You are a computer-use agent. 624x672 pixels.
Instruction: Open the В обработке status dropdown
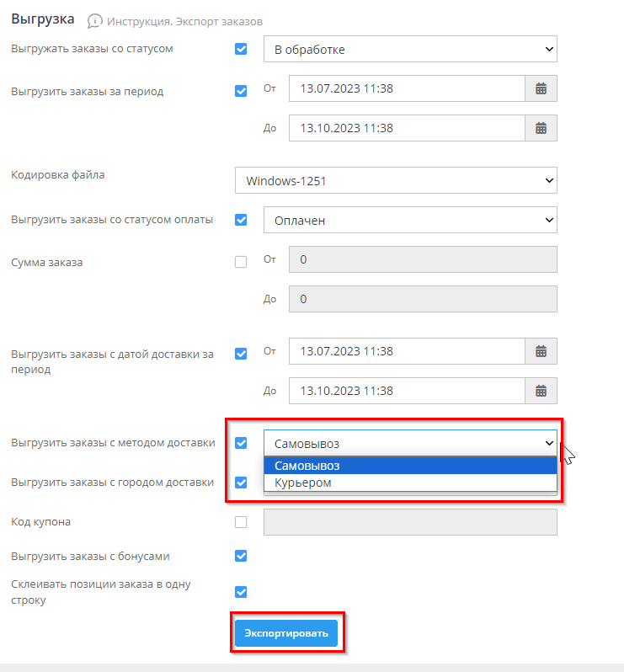pos(410,50)
